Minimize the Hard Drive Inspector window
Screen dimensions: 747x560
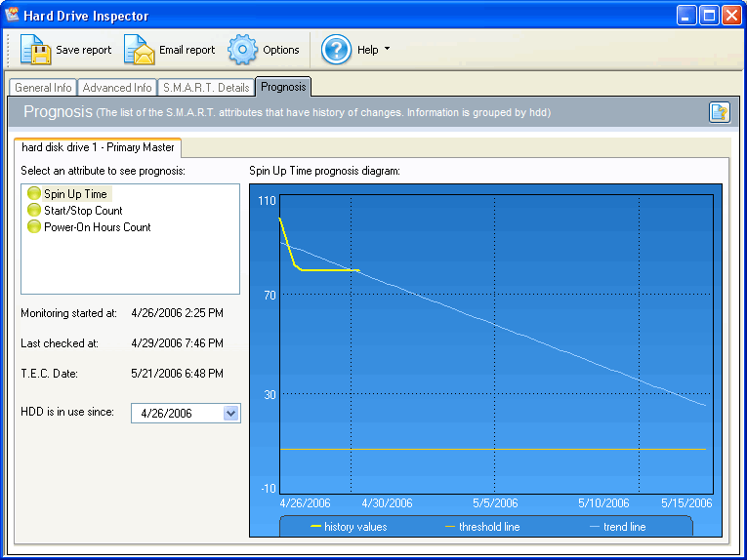(686, 16)
